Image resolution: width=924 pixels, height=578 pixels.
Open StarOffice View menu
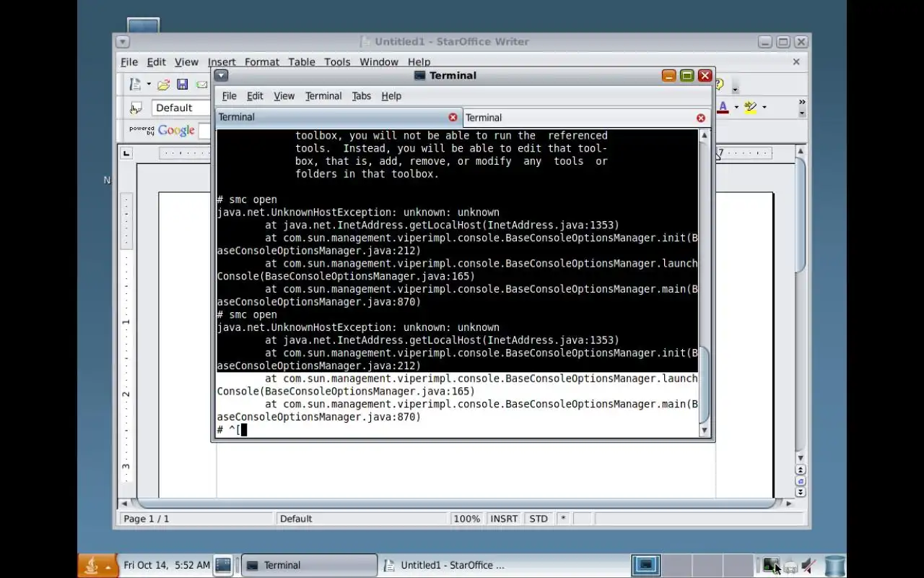tap(186, 62)
